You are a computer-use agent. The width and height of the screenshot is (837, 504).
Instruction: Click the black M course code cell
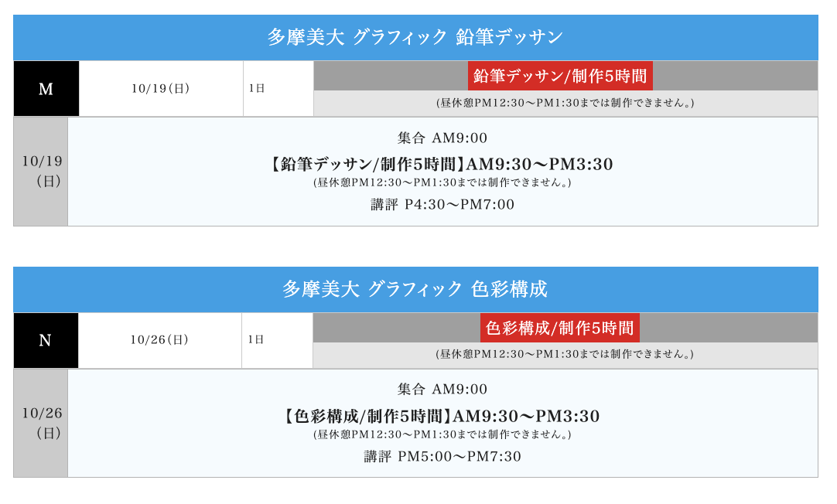(46, 89)
